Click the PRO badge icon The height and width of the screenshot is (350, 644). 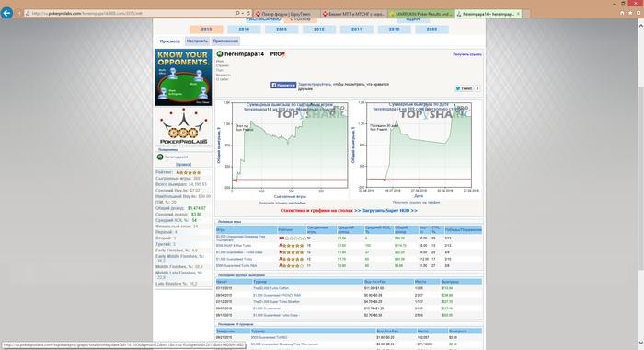277,53
